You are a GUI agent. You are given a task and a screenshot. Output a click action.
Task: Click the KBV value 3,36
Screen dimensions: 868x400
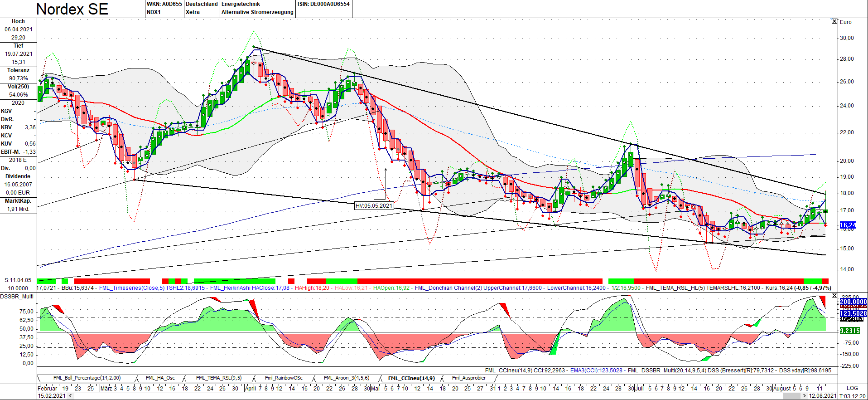[30, 127]
